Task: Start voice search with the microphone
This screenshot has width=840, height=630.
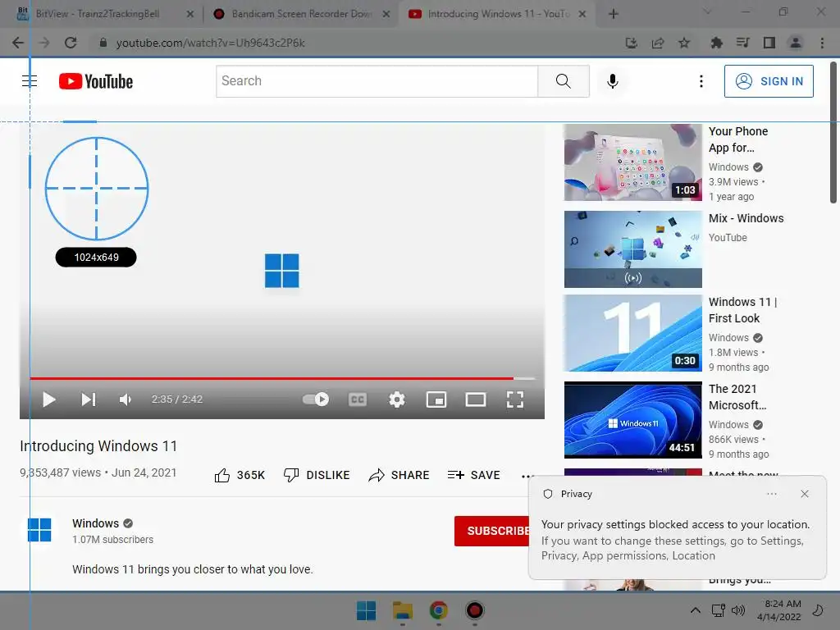Action: tap(613, 81)
